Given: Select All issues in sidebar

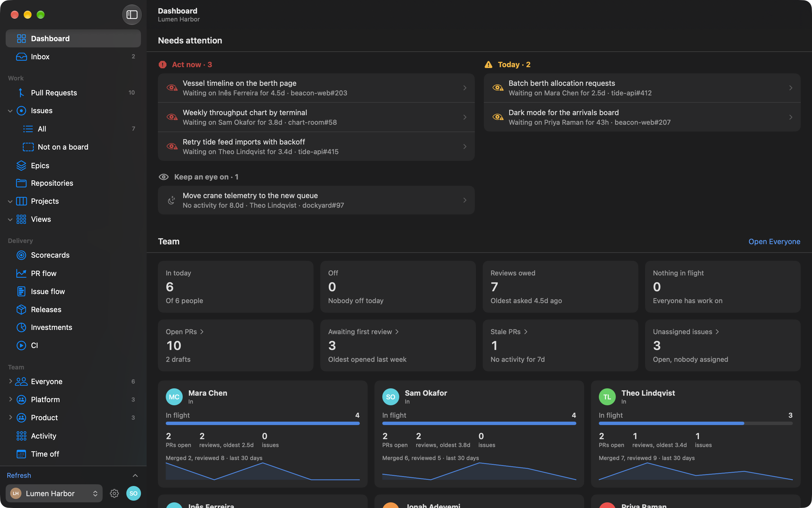Looking at the screenshot, I should 73,129.
